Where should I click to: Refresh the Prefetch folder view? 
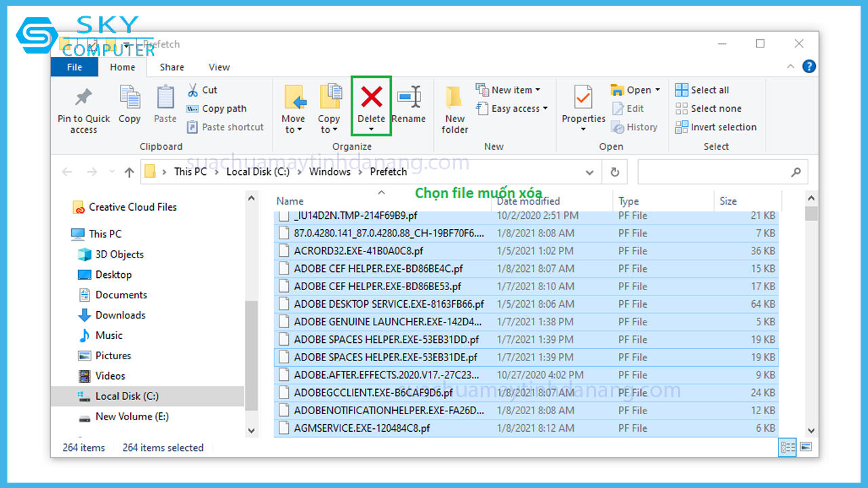(x=614, y=172)
